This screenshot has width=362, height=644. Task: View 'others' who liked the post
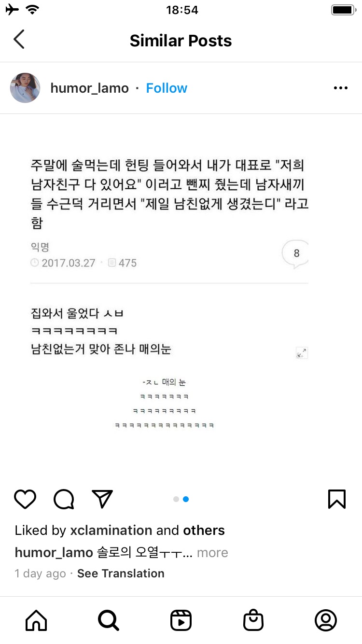[204, 531]
